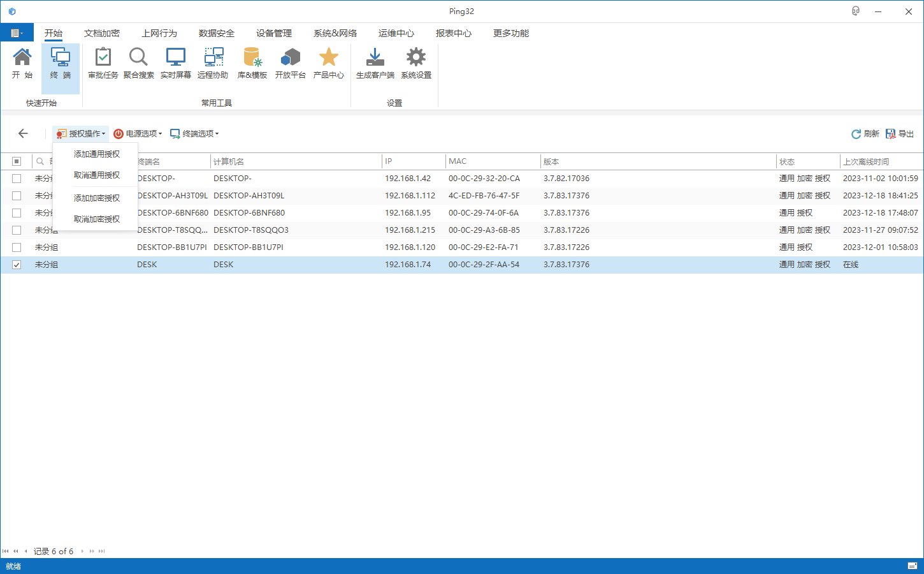This screenshot has width=924, height=574.
Task: Go to first record page navigation icon
Action: tap(6, 551)
